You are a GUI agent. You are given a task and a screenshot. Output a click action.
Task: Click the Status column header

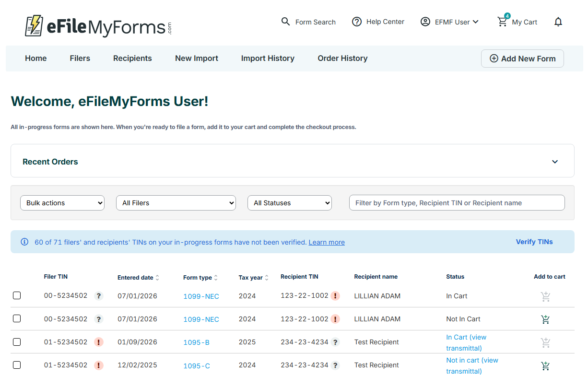455,277
